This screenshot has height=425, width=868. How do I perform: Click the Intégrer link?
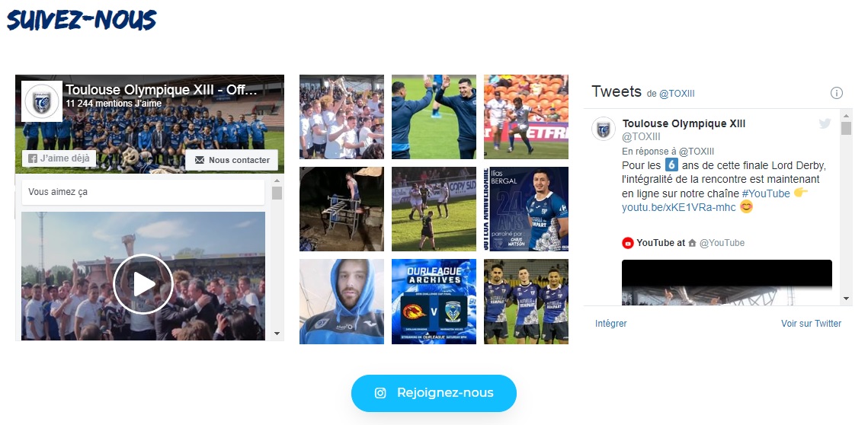tap(611, 324)
